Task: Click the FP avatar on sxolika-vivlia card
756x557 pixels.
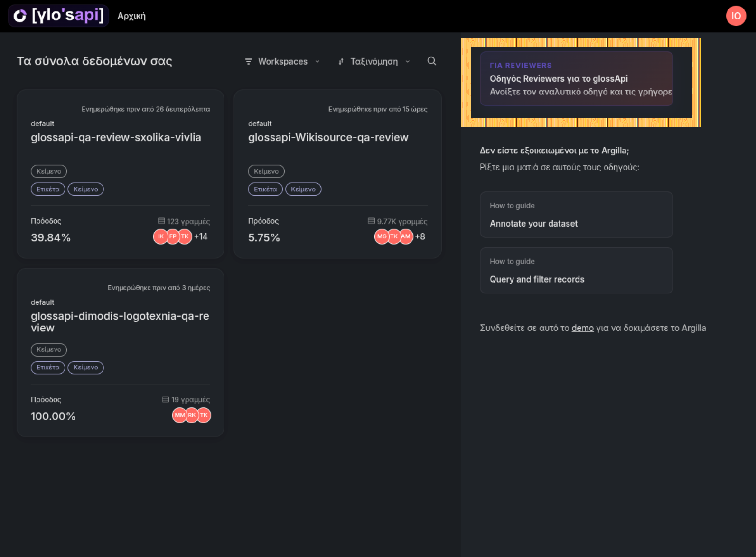Action: tap(173, 236)
